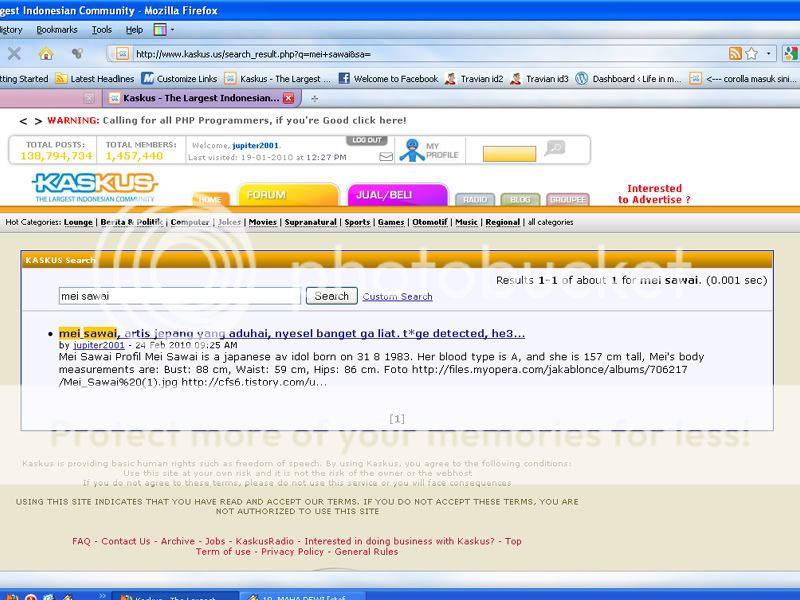Subscribe via the RSS feed icon
Viewport: 800px width, 600px height.
(735, 54)
